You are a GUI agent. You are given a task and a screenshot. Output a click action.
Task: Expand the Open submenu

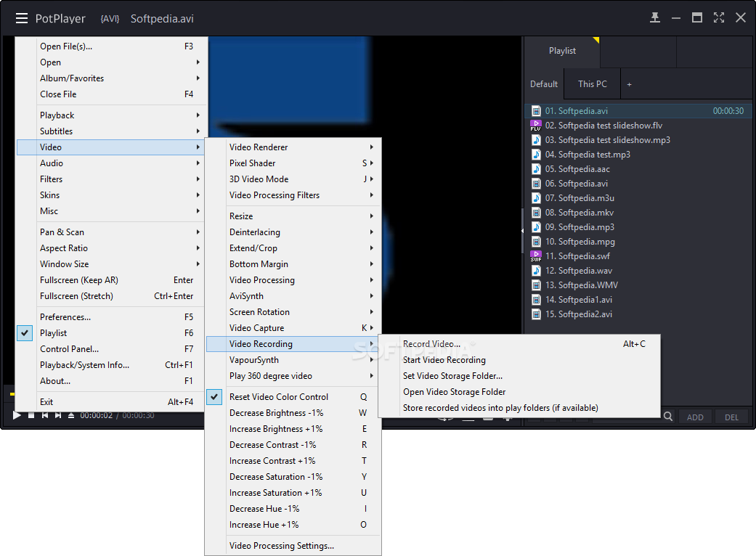pyautogui.click(x=110, y=62)
